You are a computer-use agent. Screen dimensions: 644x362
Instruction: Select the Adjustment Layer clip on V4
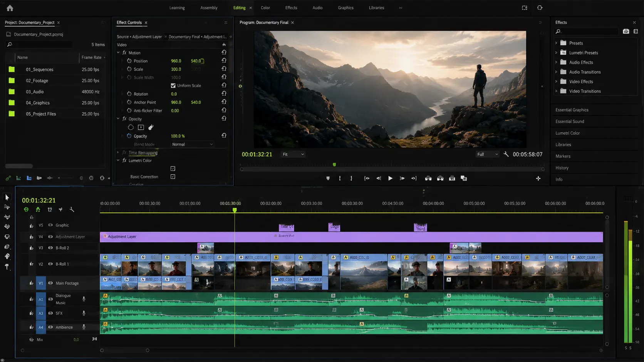click(x=351, y=237)
